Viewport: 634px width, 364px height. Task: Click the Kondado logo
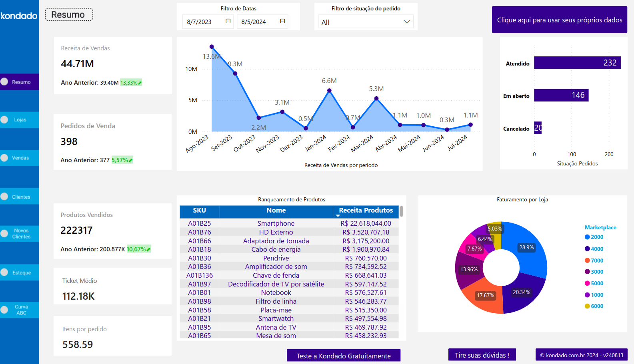(19, 16)
